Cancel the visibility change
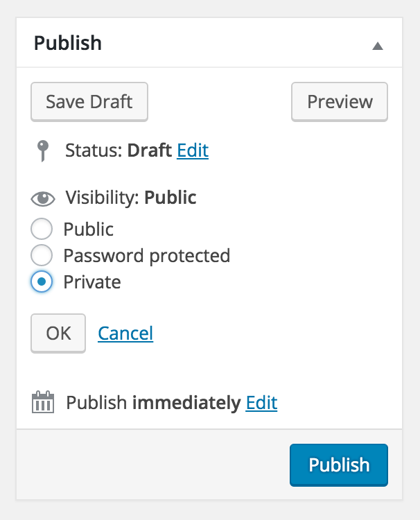This screenshot has height=520, width=420. [125, 333]
